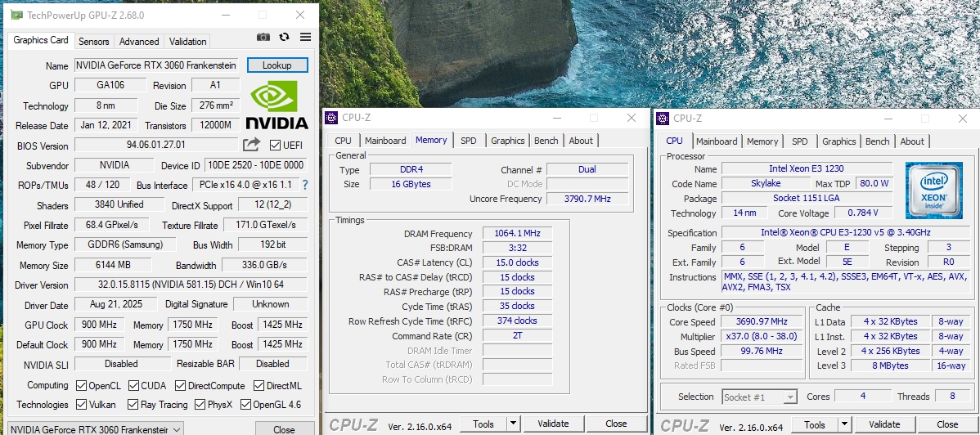The width and height of the screenshot is (980, 435).
Task: Toggle the Vulkan checkbox
Action: [81, 405]
